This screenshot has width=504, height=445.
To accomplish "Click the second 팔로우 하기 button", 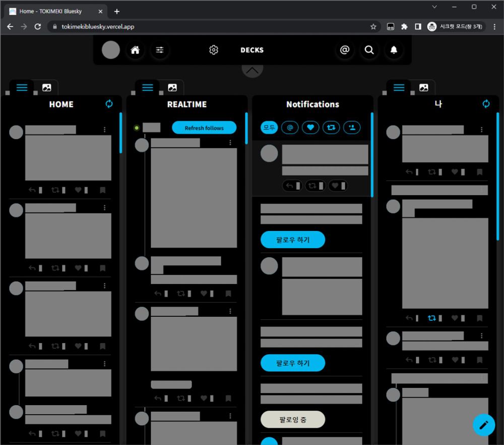I will pos(293,363).
